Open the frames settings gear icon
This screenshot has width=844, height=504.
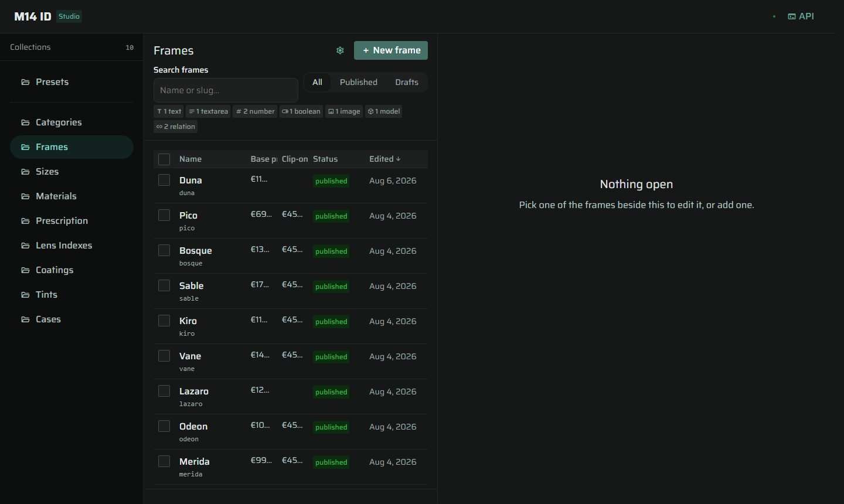(x=340, y=50)
